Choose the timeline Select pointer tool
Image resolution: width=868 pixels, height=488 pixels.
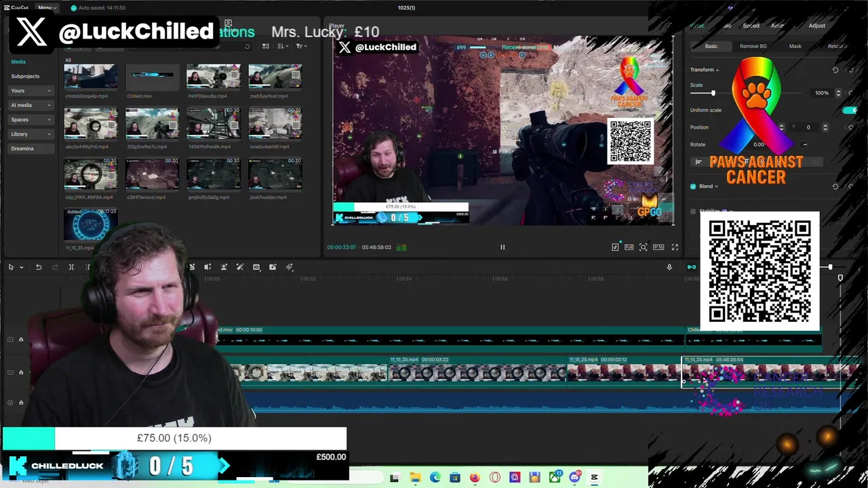(x=11, y=267)
